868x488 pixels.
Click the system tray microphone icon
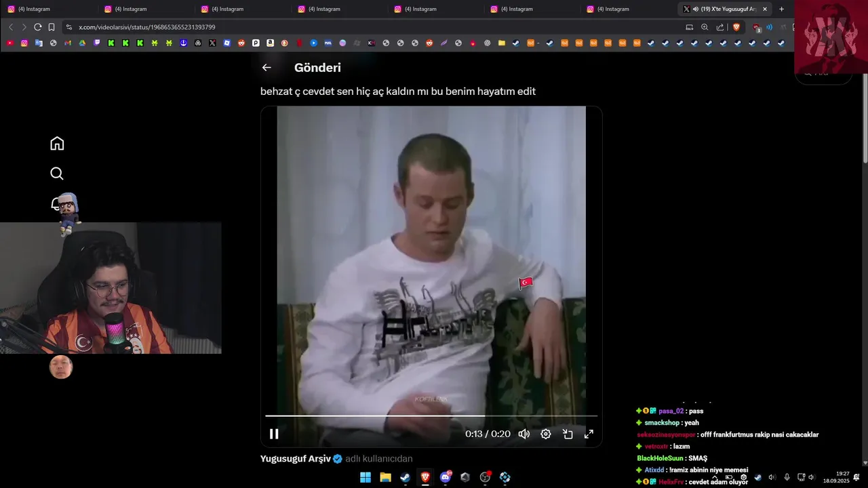pos(787,477)
